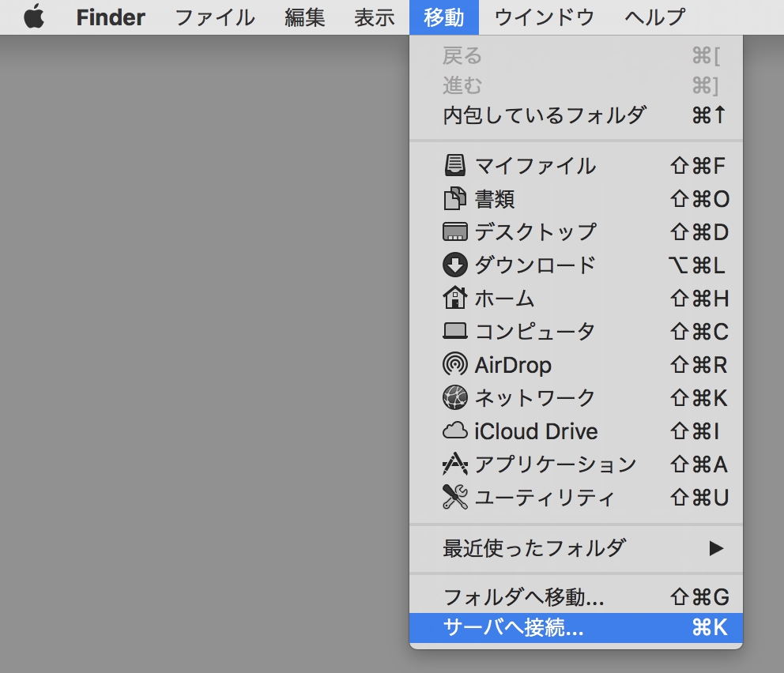Click the Desktop (デスクトップ) icon
The image size is (784, 673).
[x=455, y=232]
